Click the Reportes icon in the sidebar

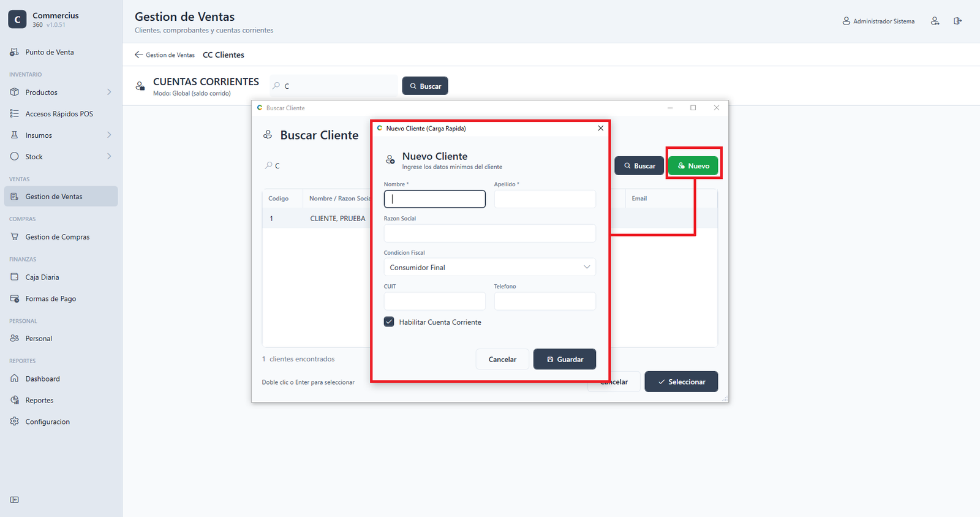(15, 400)
